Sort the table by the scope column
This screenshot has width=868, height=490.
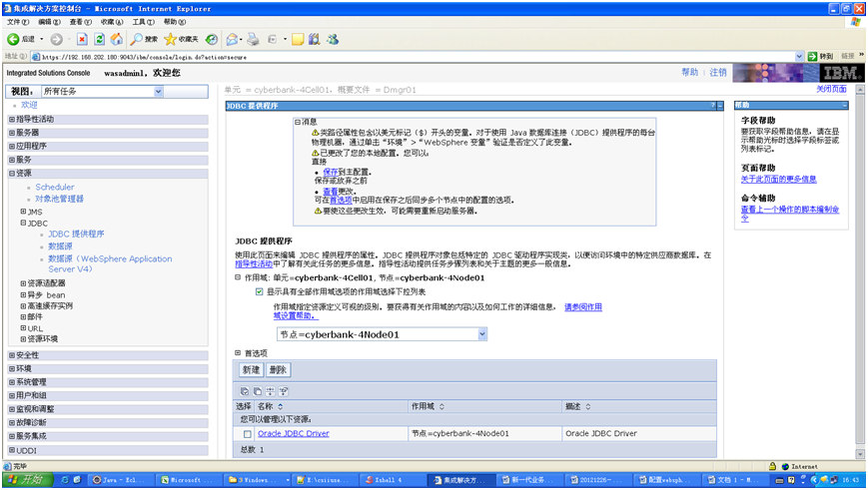(x=441, y=406)
